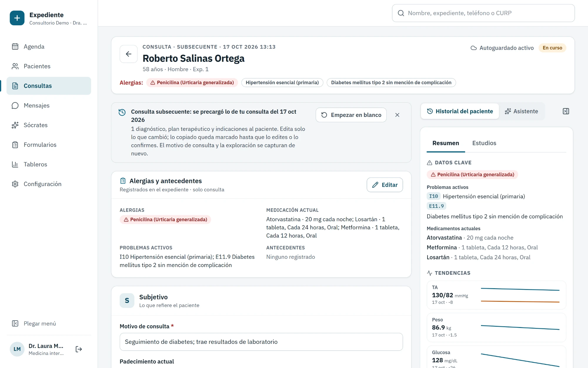
Task: Click Penicilina allergy chip in header
Action: pyautogui.click(x=192, y=83)
